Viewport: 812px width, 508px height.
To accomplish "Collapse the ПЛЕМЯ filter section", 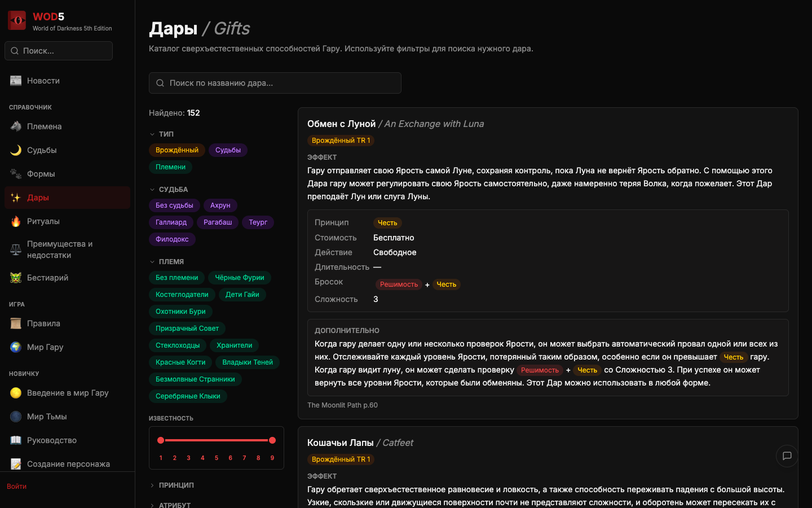I will [167, 262].
